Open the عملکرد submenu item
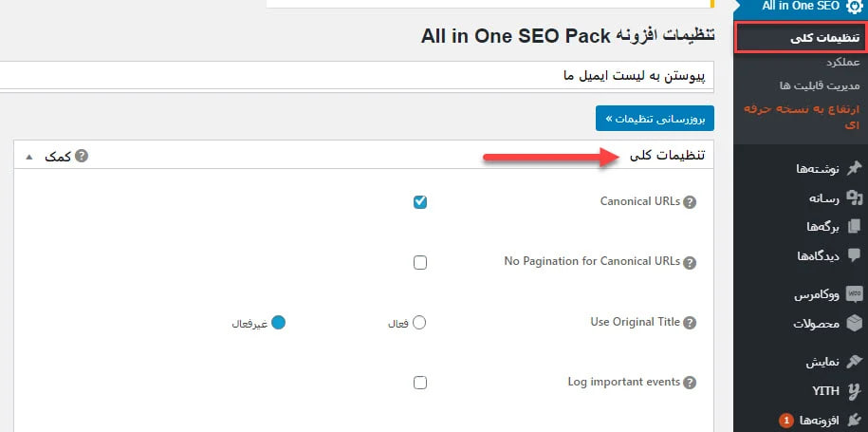 point(843,63)
